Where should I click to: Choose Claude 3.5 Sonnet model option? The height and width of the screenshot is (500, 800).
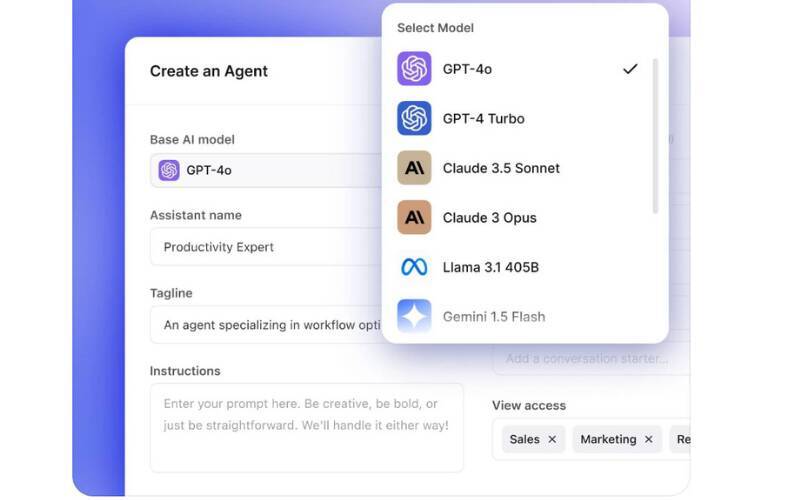501,168
